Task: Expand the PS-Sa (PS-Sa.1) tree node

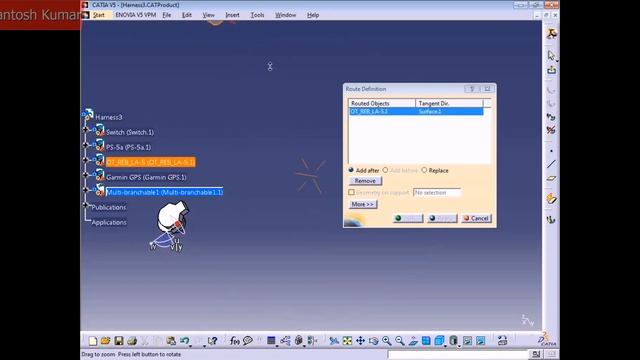Action: pos(85,144)
